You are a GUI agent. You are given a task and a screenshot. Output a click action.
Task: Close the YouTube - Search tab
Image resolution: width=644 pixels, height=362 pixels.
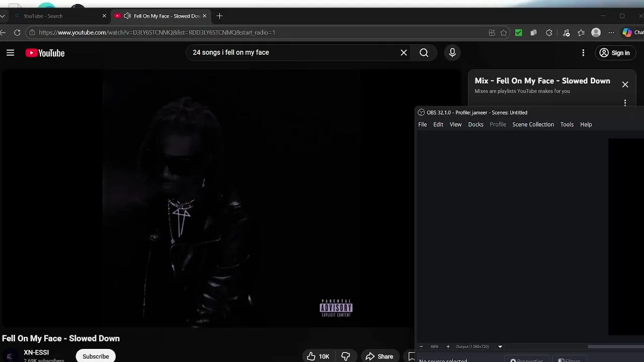104,16
